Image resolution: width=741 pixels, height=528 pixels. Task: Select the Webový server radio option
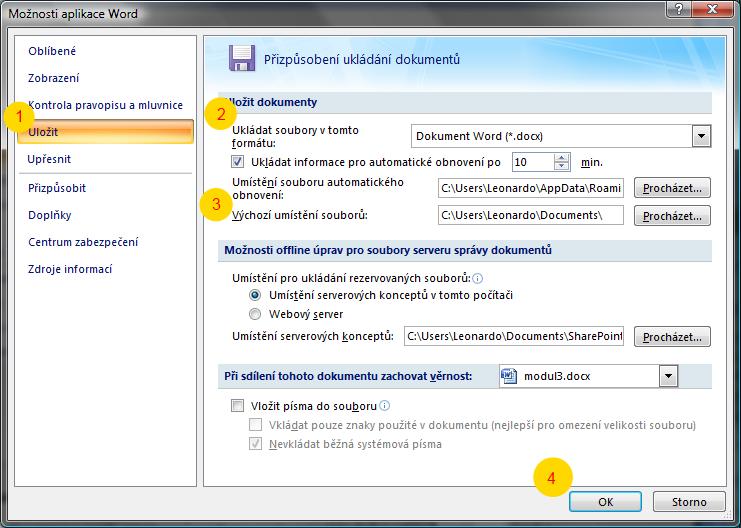click(x=255, y=314)
